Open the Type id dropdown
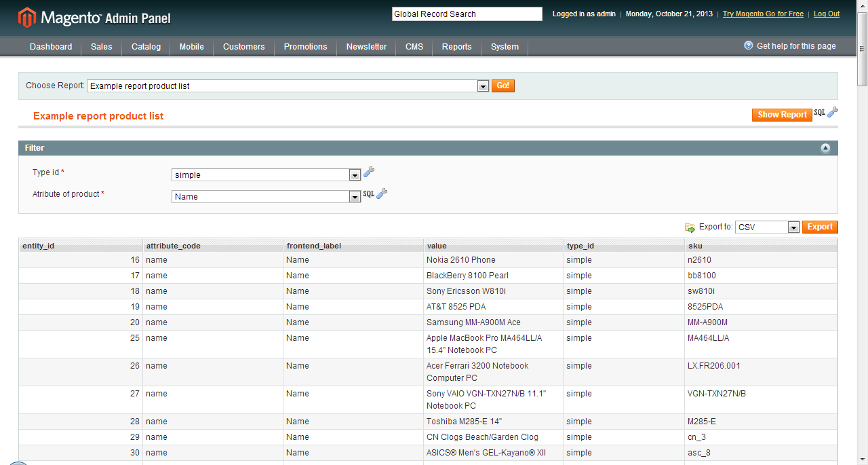Image resolution: width=868 pixels, height=465 pixels. [266, 175]
